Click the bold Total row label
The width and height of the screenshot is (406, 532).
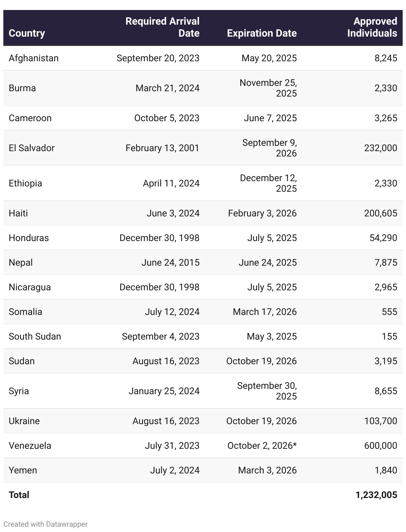[x=19, y=495]
